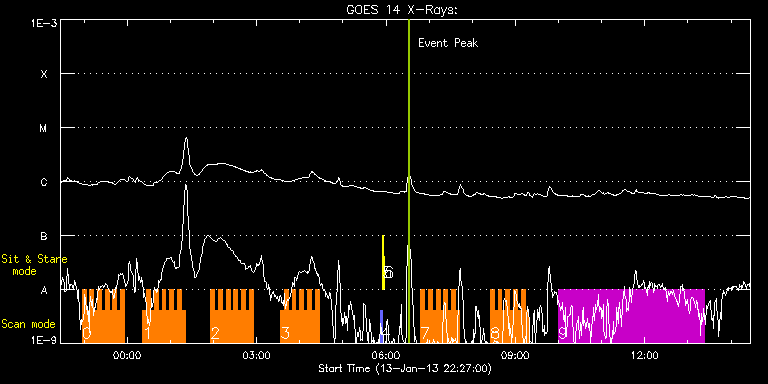The width and height of the screenshot is (768, 384).
Task: Click the M flare class axis label
Action: click(44, 128)
